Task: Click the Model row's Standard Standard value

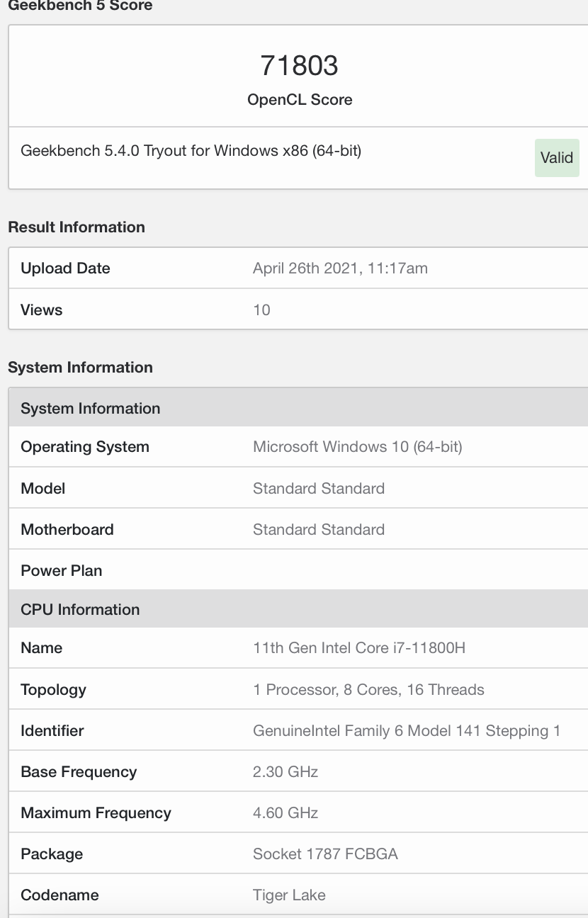Action: (x=319, y=488)
